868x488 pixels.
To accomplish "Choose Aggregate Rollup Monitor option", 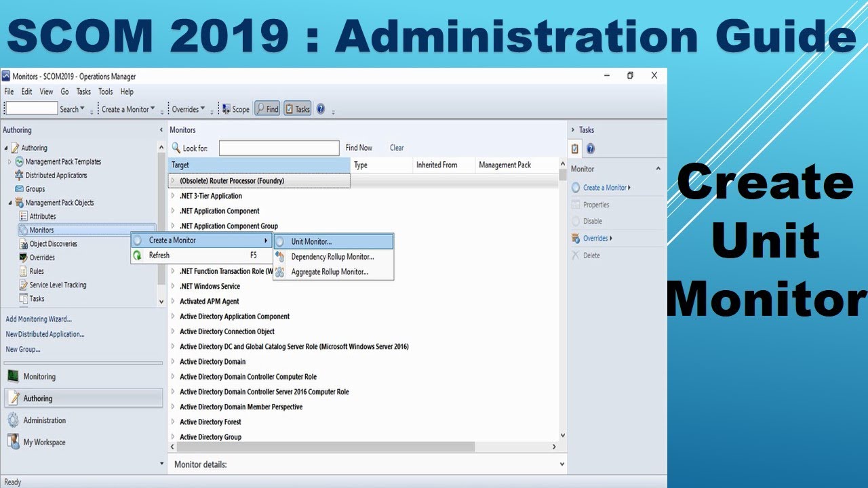I will tap(334, 272).
